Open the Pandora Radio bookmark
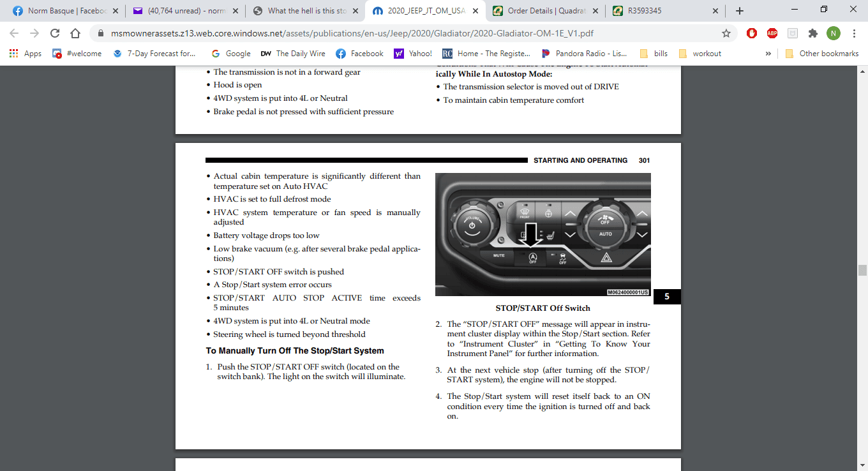 pos(584,54)
